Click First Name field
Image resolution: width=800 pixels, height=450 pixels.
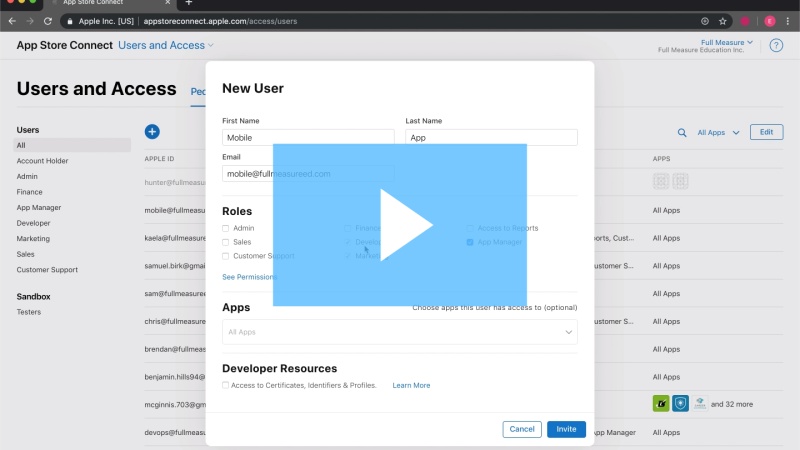tap(308, 137)
